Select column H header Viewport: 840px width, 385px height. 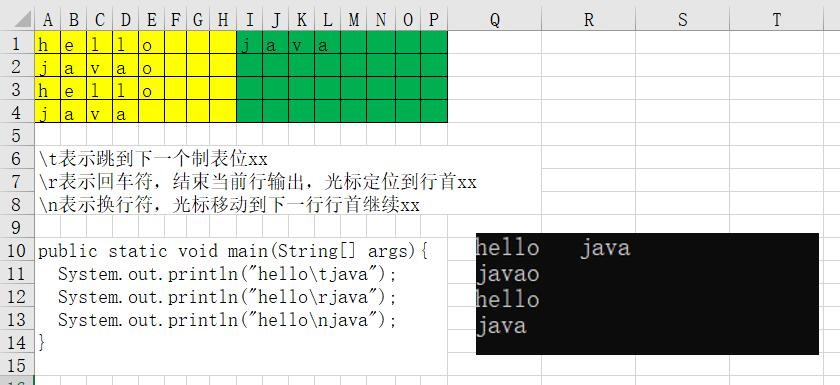(x=223, y=20)
